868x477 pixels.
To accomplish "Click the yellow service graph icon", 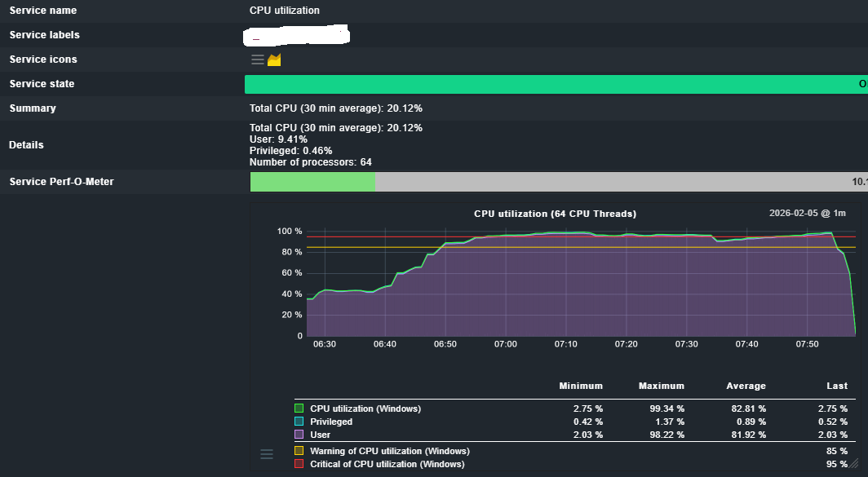I will 274,60.
